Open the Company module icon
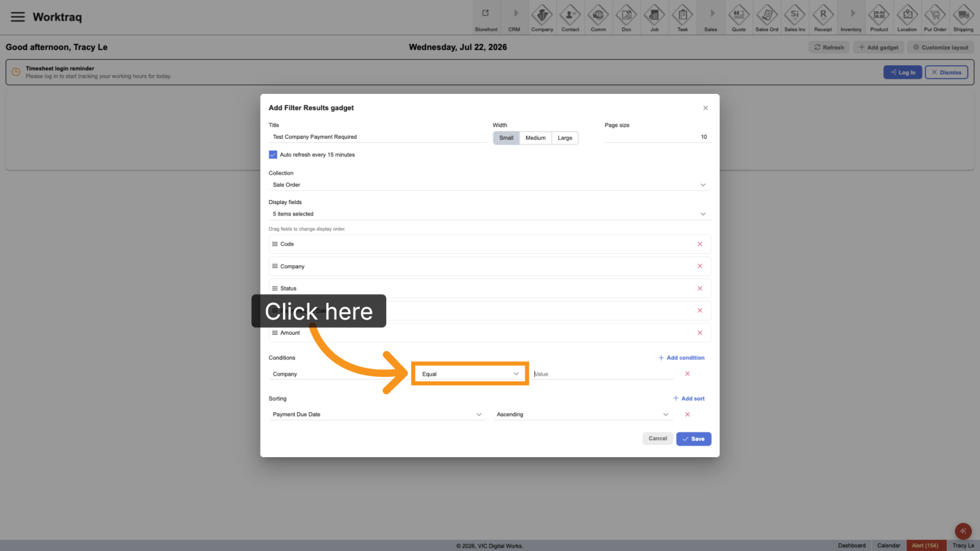Viewport: 980px width, 551px height. (x=542, y=17)
